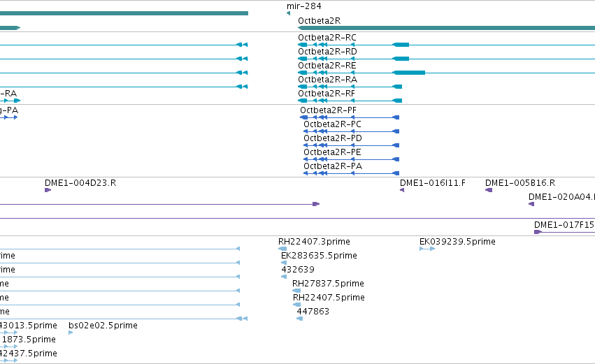Select protein Octbeta2R-PF label

(328, 110)
